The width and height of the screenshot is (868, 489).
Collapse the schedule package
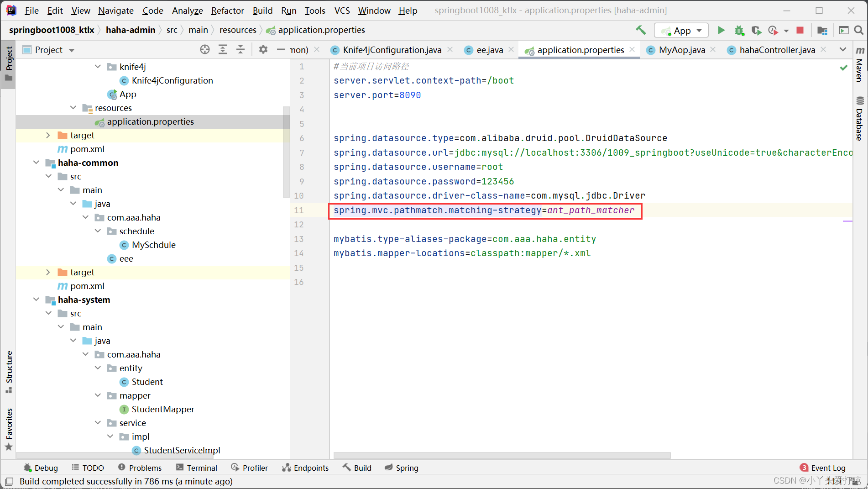click(98, 231)
